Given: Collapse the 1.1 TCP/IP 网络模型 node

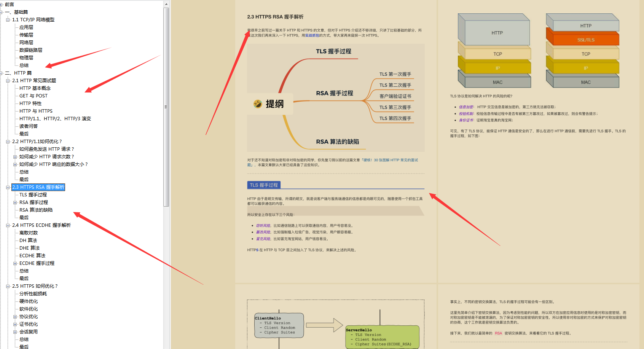Looking at the screenshot, I should 8,20.
